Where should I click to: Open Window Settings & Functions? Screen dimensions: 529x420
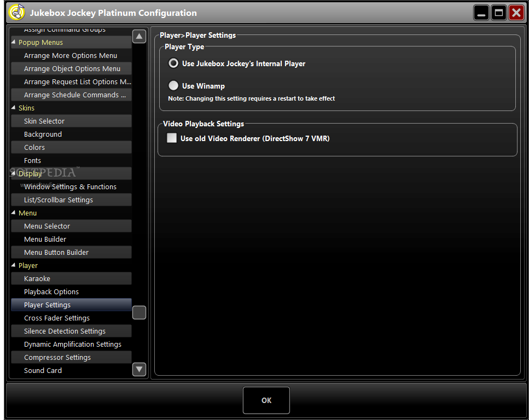[71, 186]
